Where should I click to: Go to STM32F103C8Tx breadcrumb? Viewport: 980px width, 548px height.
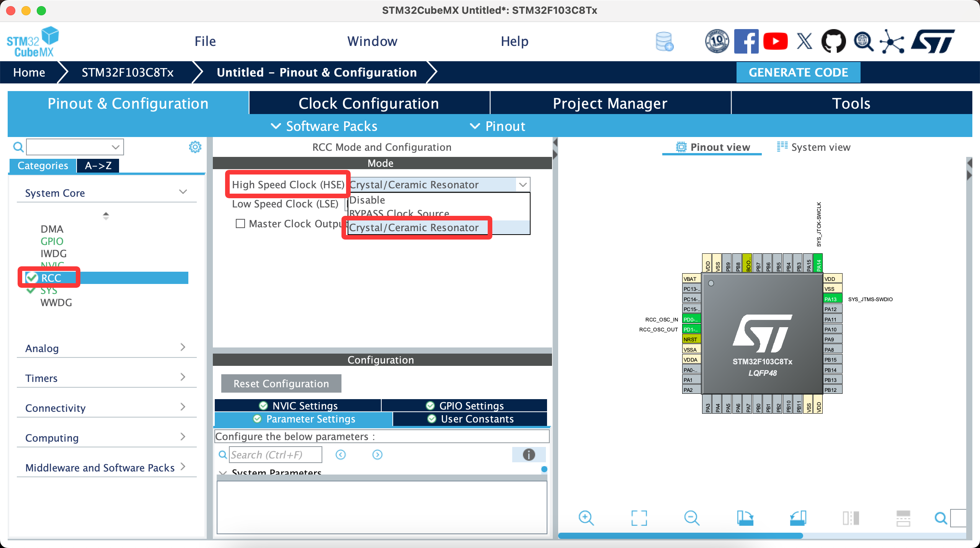[x=128, y=72]
